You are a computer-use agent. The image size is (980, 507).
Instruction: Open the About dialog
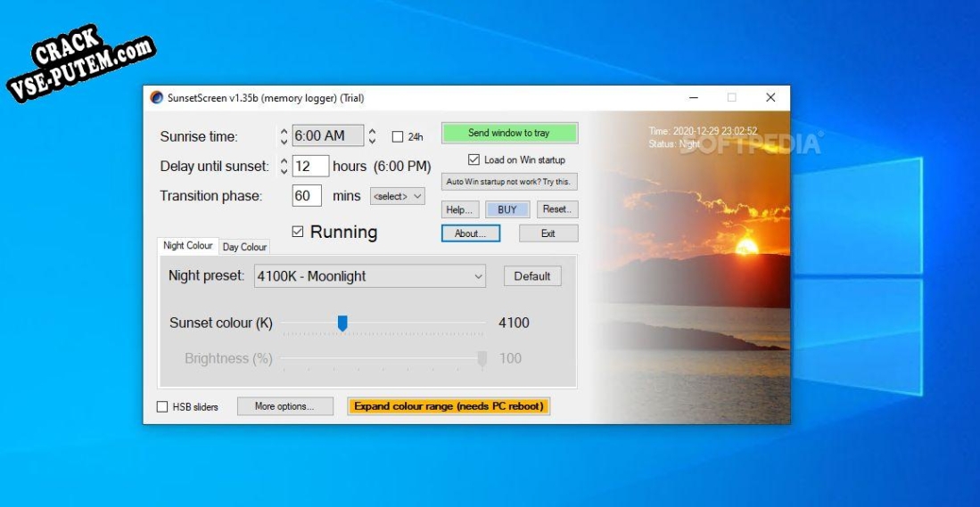click(x=470, y=233)
